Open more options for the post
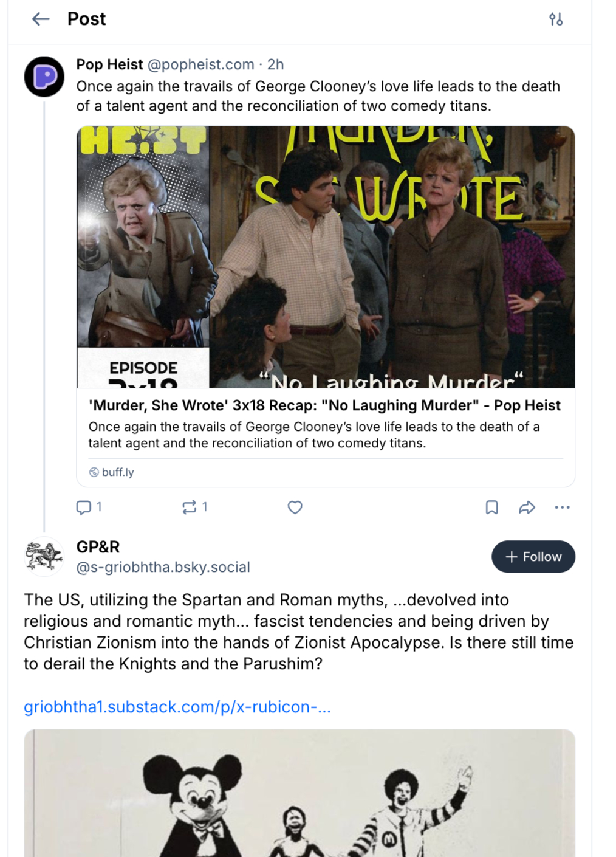616x857 pixels. (x=562, y=507)
